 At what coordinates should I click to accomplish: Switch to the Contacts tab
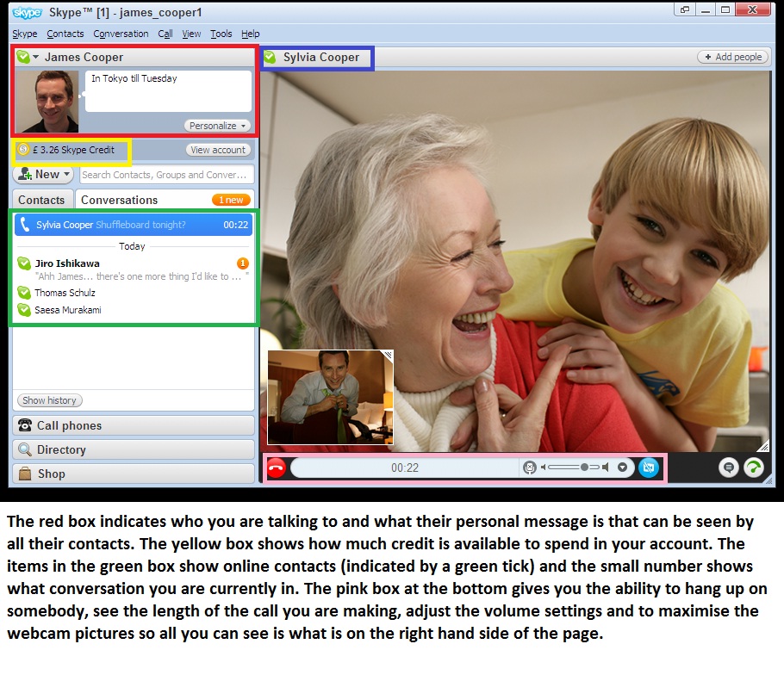click(41, 199)
